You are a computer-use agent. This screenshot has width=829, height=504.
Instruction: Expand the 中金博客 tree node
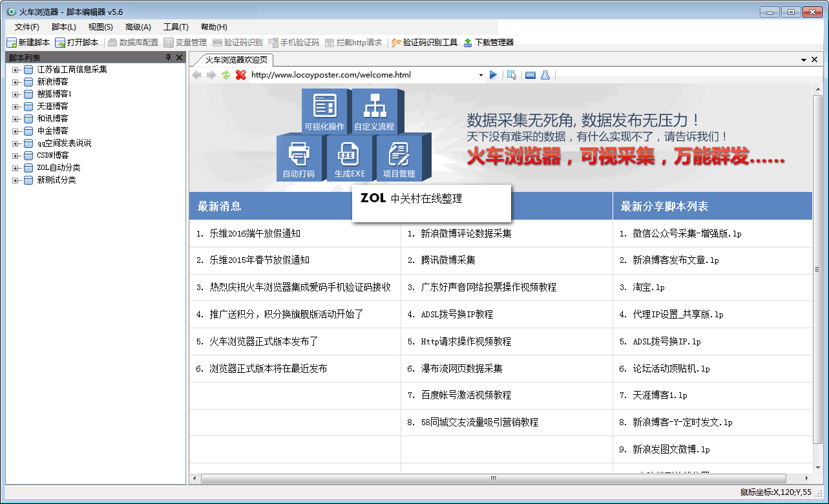coord(16,131)
